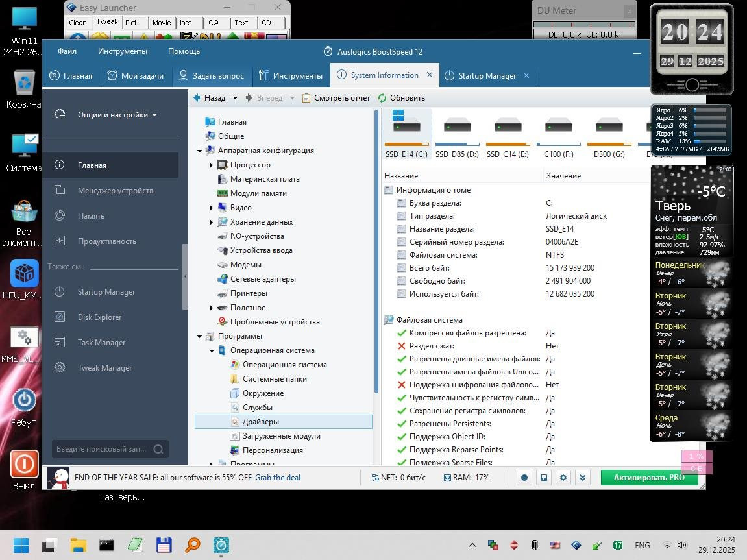Open the Инструменты menu in menu bar

pos(123,51)
